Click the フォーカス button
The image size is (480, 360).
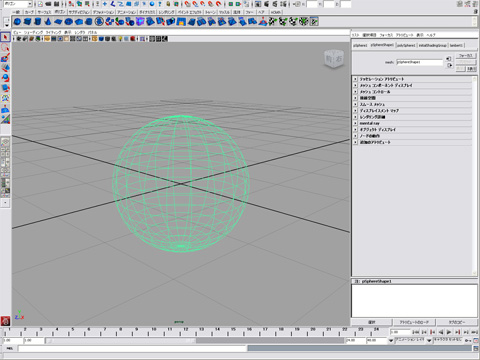[x=466, y=56]
